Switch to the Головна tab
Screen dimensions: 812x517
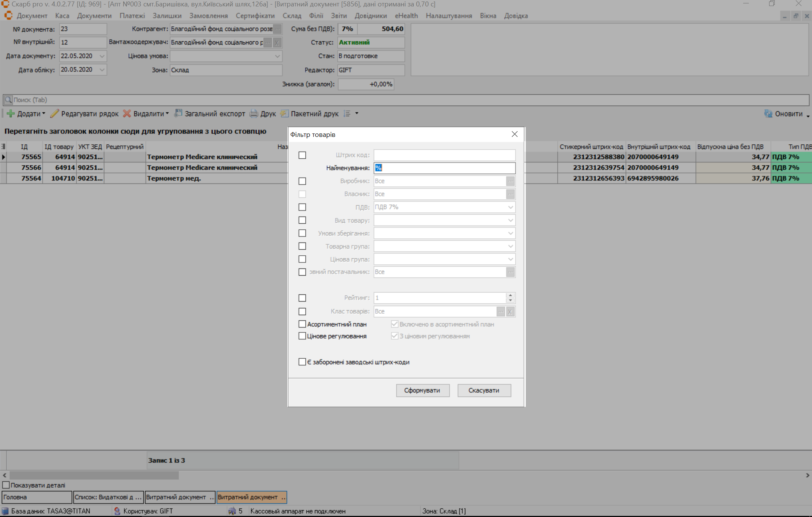pyautogui.click(x=36, y=497)
